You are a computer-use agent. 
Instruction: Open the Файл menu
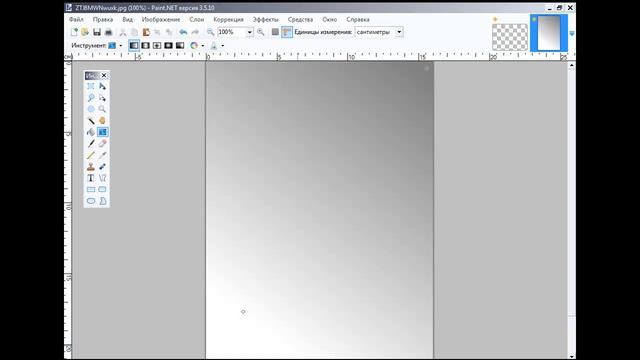pos(76,19)
